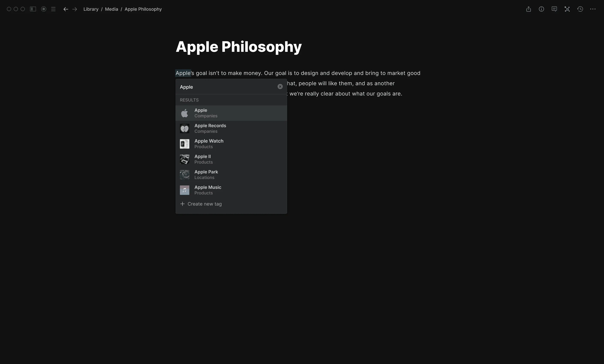Open Library in the breadcrumb
This screenshot has width=604, height=364.
point(91,9)
